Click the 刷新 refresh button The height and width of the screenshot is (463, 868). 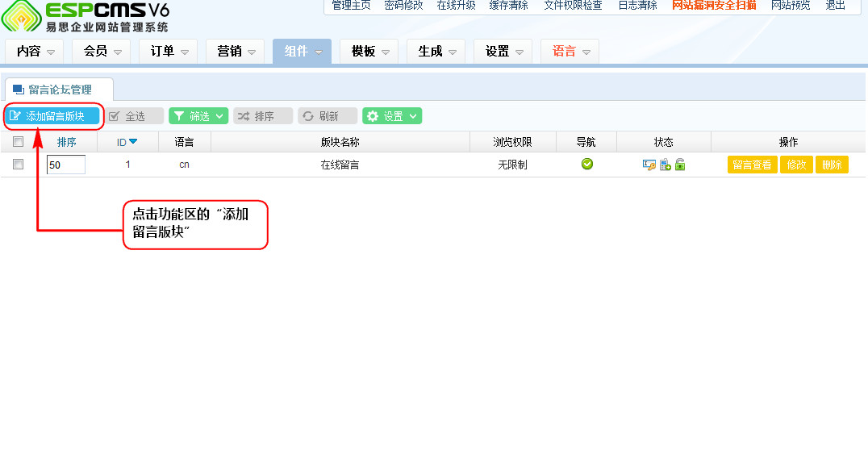[x=327, y=116]
